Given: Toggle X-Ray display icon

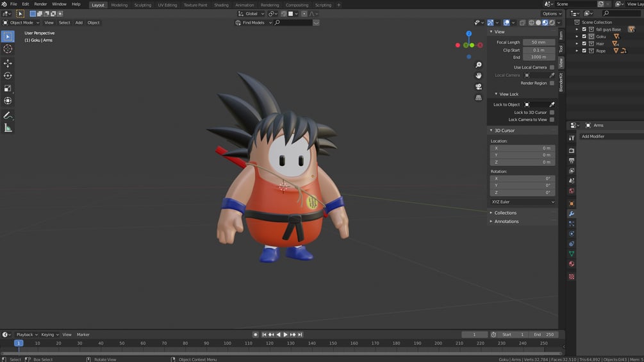Looking at the screenshot, I should (522, 22).
